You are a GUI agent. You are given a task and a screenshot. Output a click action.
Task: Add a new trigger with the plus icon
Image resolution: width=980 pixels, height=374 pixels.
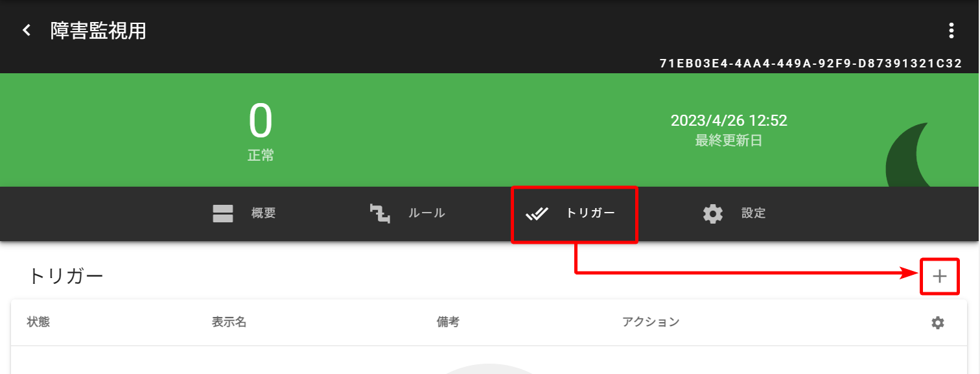point(940,277)
